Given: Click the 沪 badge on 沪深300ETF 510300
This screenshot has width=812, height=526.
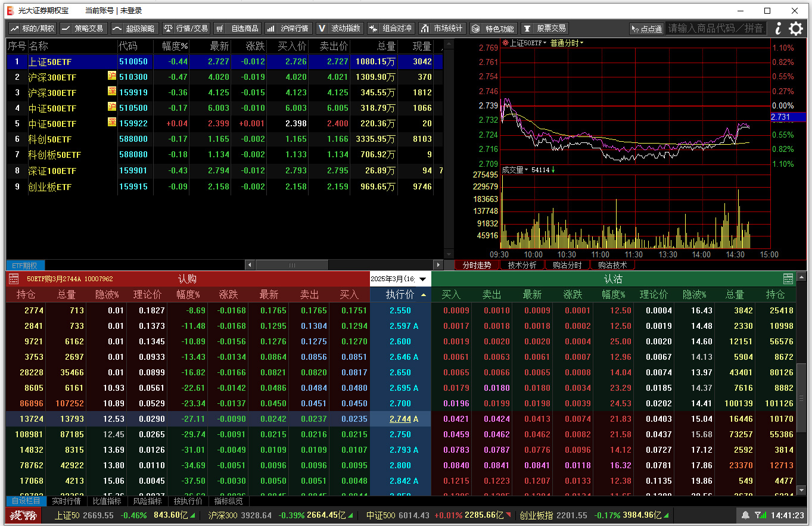Looking at the screenshot, I should click(x=112, y=76).
